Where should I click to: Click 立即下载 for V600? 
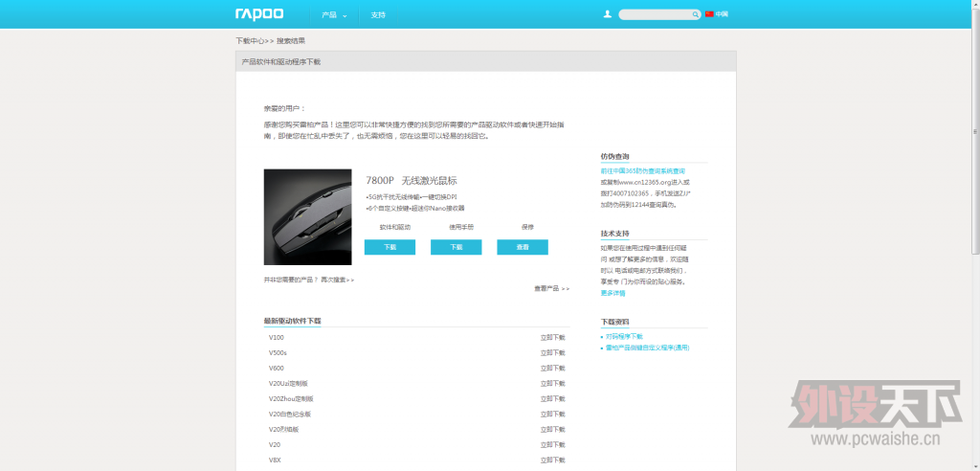[x=552, y=368]
